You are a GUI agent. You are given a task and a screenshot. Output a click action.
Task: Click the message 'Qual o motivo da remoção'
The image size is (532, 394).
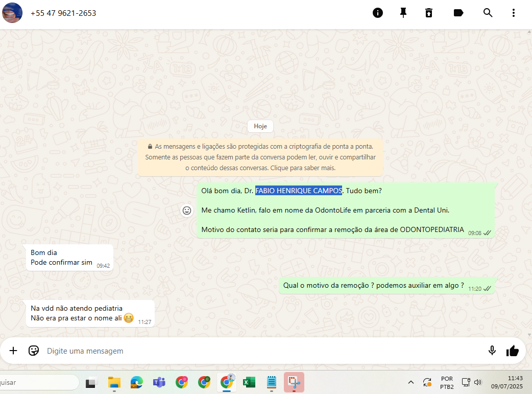coord(373,285)
